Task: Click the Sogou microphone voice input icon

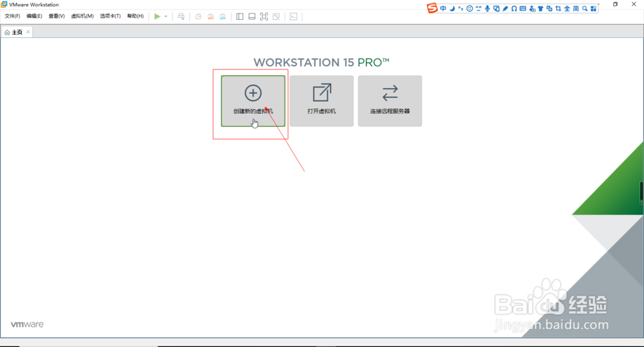Action: (x=487, y=8)
